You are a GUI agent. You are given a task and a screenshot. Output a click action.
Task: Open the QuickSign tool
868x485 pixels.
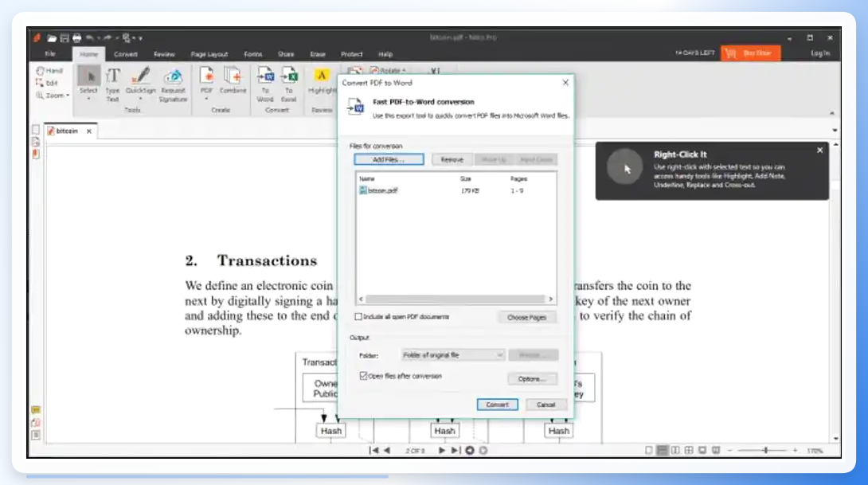click(x=141, y=84)
